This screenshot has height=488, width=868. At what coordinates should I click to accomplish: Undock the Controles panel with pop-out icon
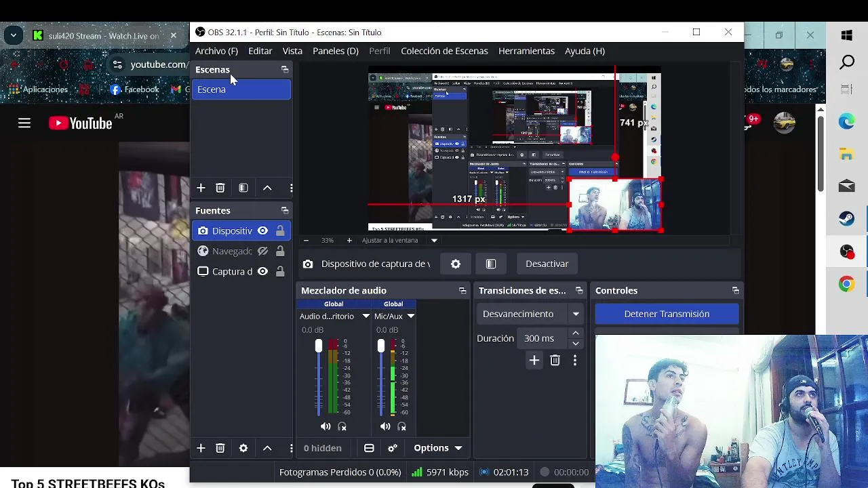(x=735, y=291)
